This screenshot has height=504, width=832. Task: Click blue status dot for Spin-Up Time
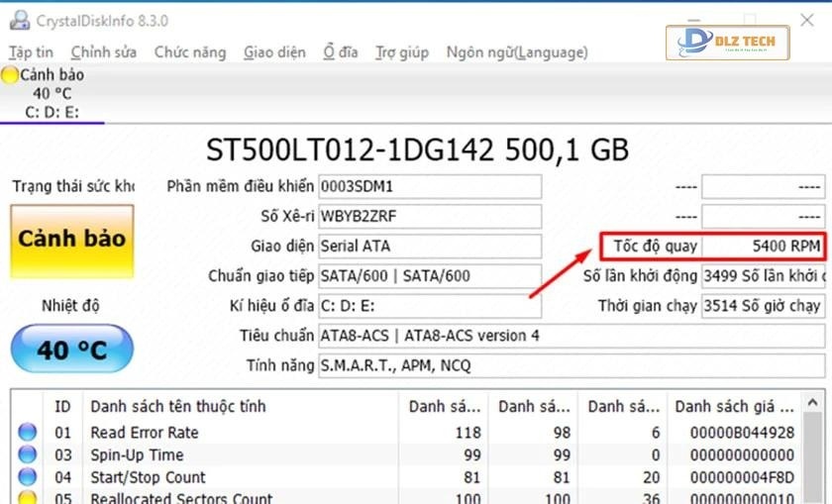tap(27, 454)
